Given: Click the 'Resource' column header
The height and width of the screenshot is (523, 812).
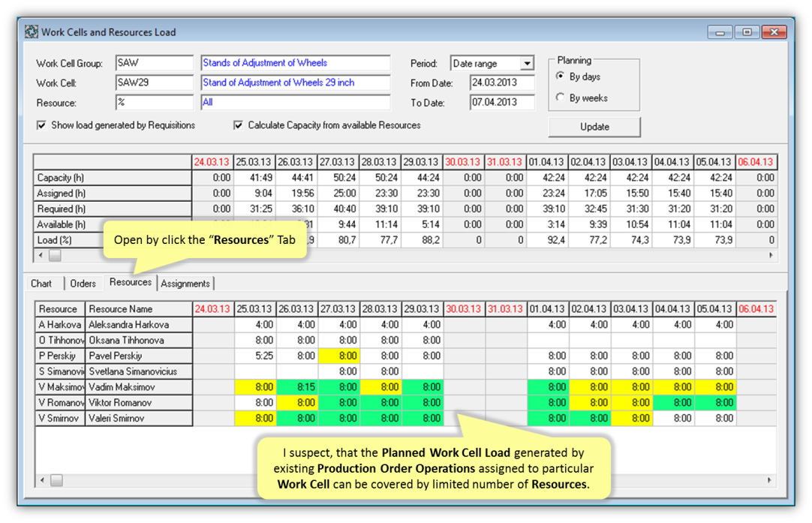Looking at the screenshot, I should click(x=60, y=309).
